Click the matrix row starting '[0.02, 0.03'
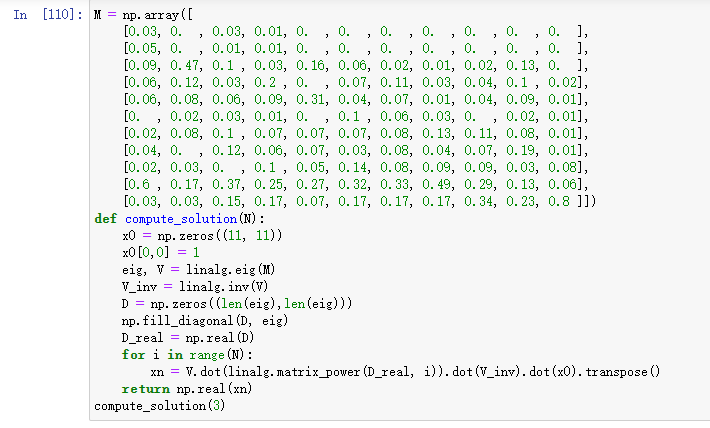This screenshot has height=428, width=710. coord(356,168)
